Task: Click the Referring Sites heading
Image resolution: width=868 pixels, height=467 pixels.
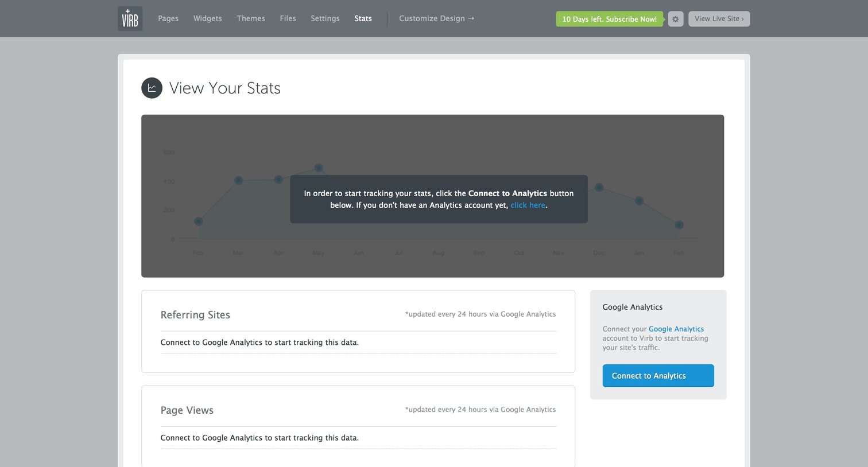Action: coord(195,315)
